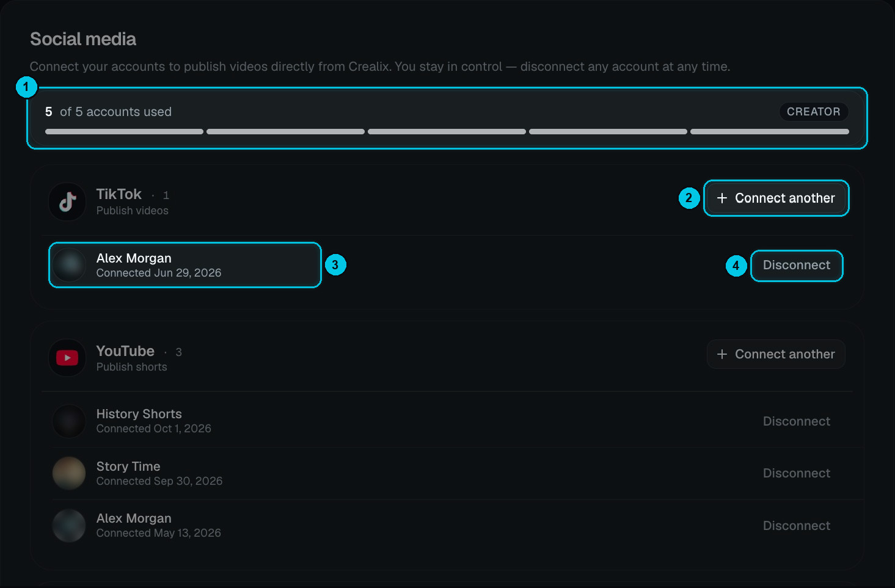Viewport: 895px width, 588px height.
Task: Click the text 'Connected May 13, 2026'
Action: pos(159,533)
